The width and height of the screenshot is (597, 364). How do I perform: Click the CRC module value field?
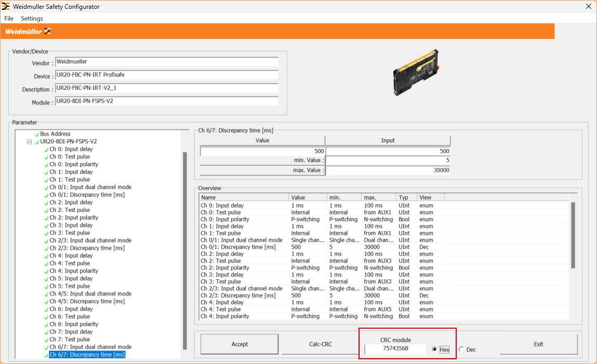pyautogui.click(x=395, y=349)
